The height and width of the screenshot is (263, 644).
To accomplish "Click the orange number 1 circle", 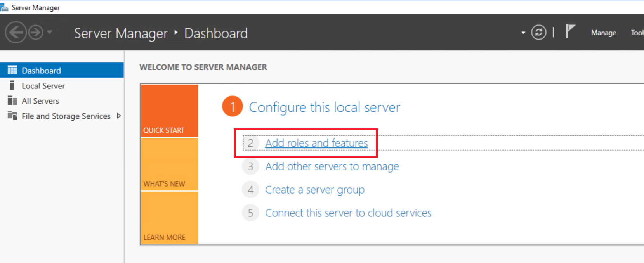I will pos(233,107).
